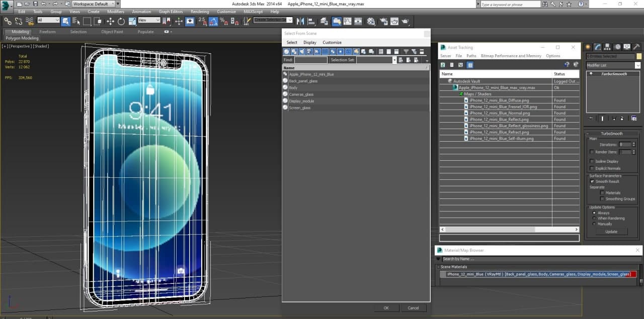Open the Rendering menu
The image size is (644, 319).
coord(200,12)
